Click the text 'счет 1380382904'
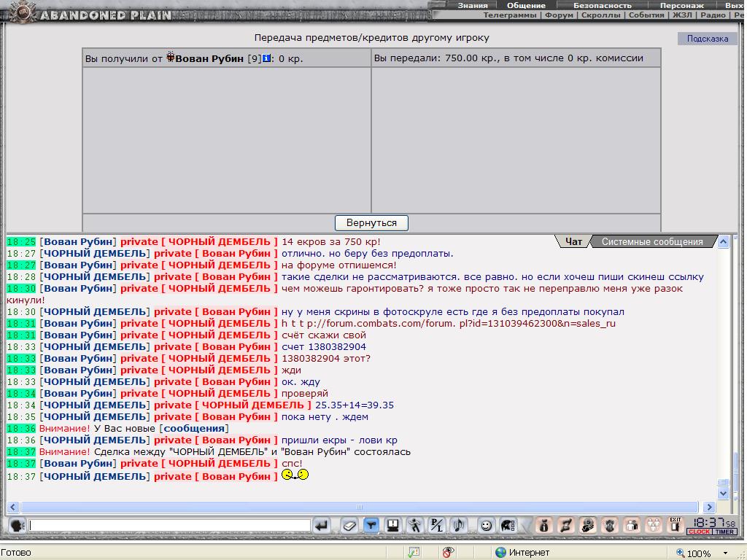 tap(324, 347)
